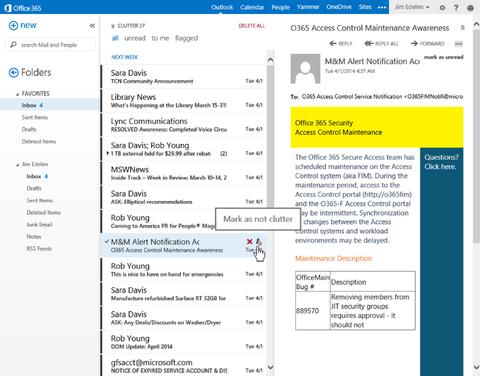Click the smiley feedback icon

click(x=470, y=8)
